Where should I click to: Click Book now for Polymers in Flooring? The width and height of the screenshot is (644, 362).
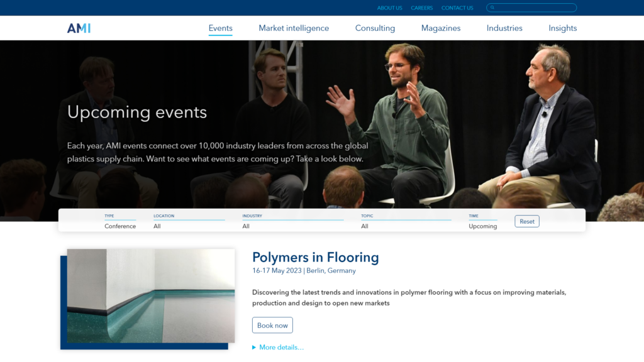[x=272, y=325]
